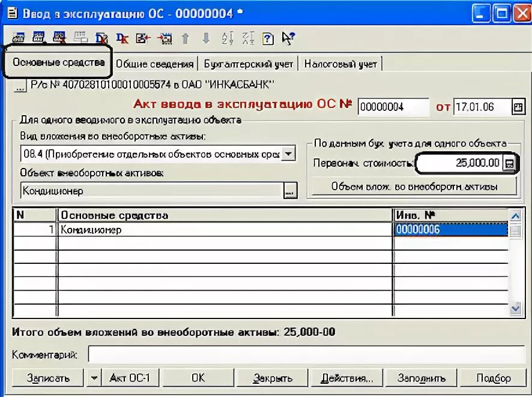Click the third toolbar icon with red mark
Image resolution: width=532 pixels, height=397 pixels.
point(59,38)
